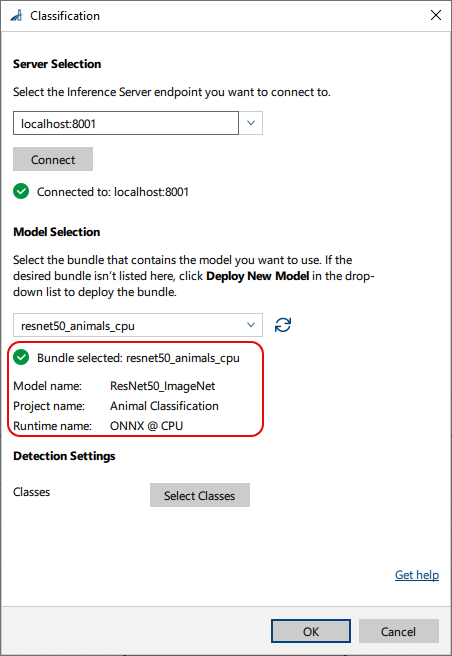Close the Classification dialog window
Image resolution: width=452 pixels, height=656 pixels.
[x=436, y=15]
